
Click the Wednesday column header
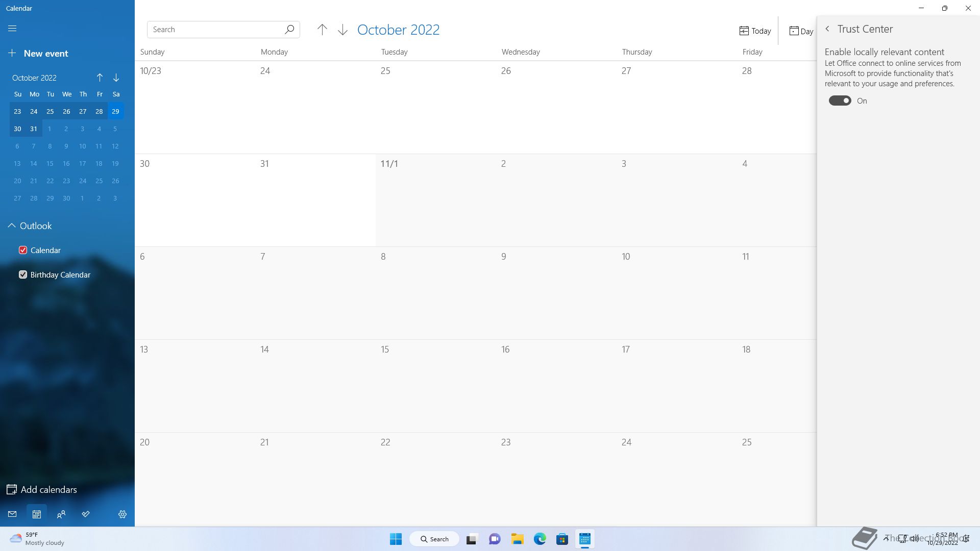[x=521, y=52]
